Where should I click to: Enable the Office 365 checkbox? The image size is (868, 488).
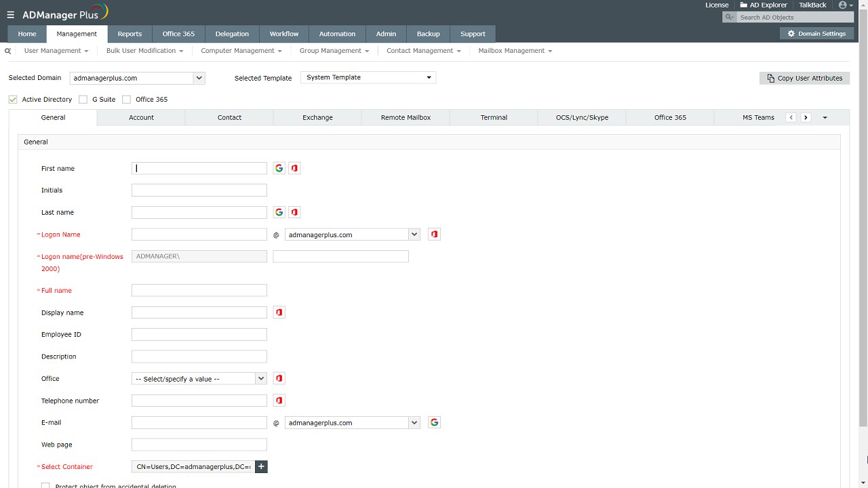[x=126, y=100]
